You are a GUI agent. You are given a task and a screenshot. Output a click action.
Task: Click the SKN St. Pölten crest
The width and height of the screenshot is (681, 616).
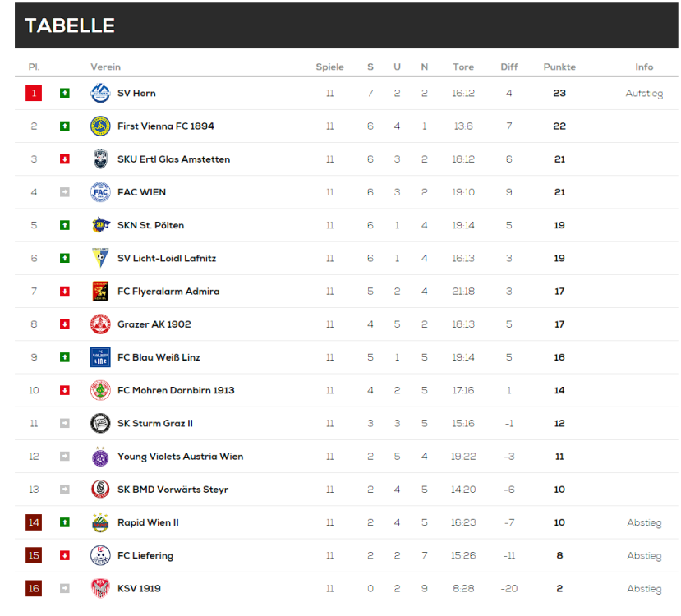(99, 225)
